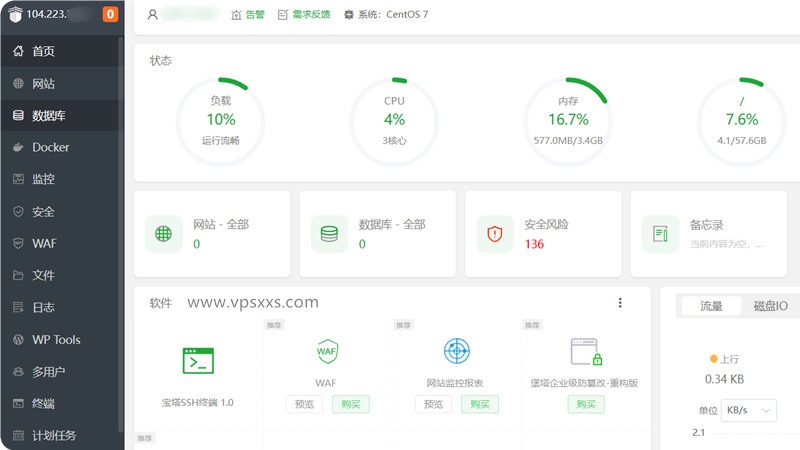Click the user account icon in top bar

coord(153,15)
